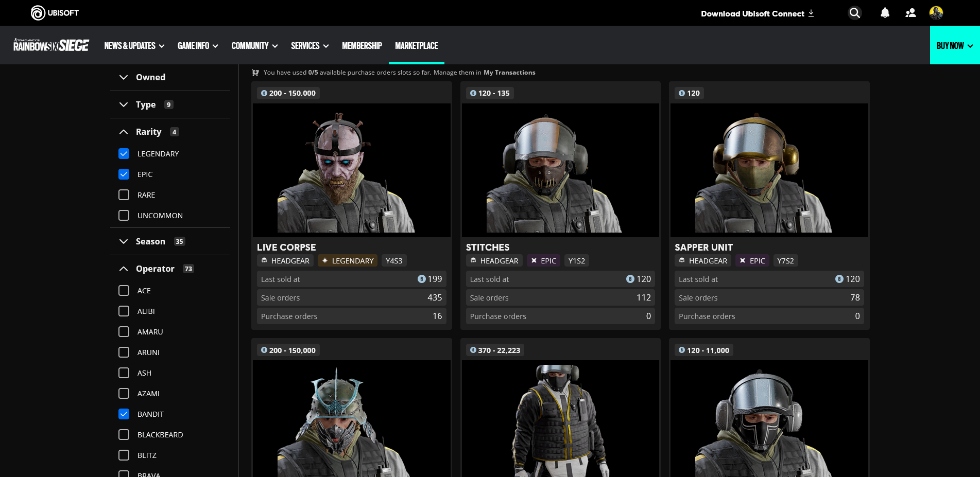Check the ALIBI operator filter

pos(124,311)
